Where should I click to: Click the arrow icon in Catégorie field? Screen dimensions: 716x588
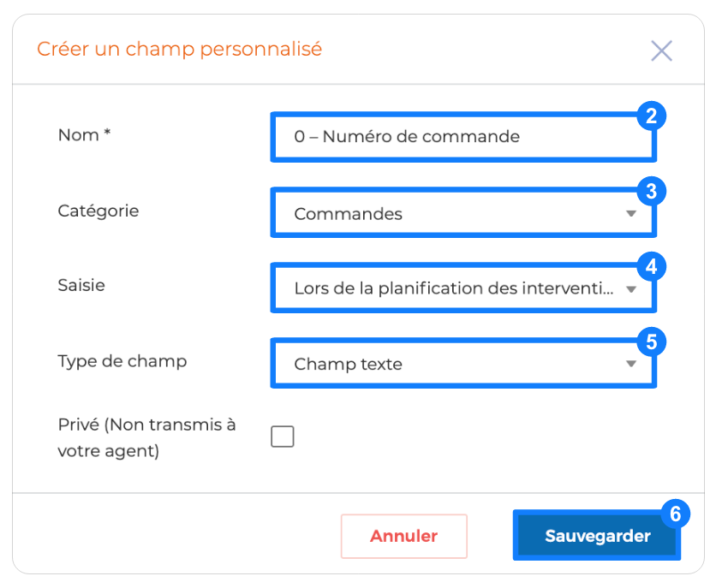(631, 213)
